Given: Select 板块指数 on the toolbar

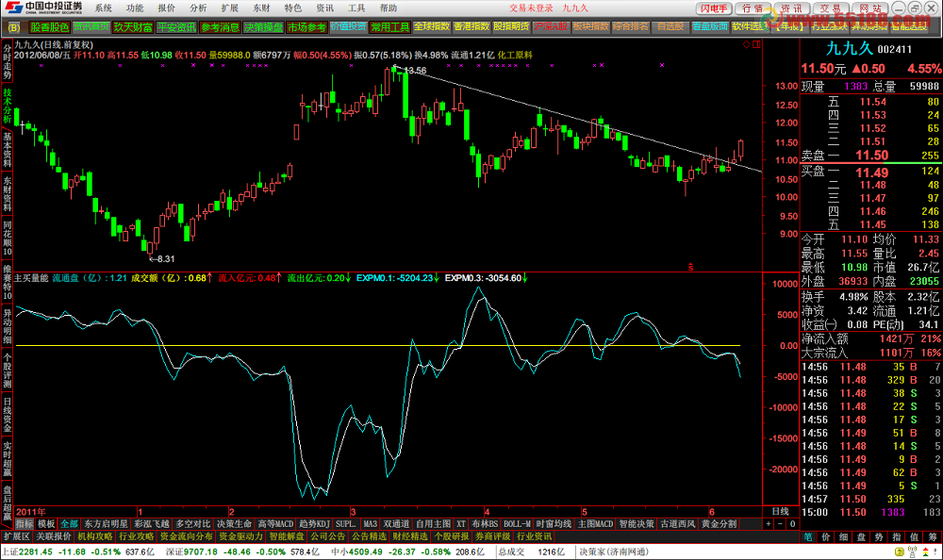Looking at the screenshot, I should point(591,26).
